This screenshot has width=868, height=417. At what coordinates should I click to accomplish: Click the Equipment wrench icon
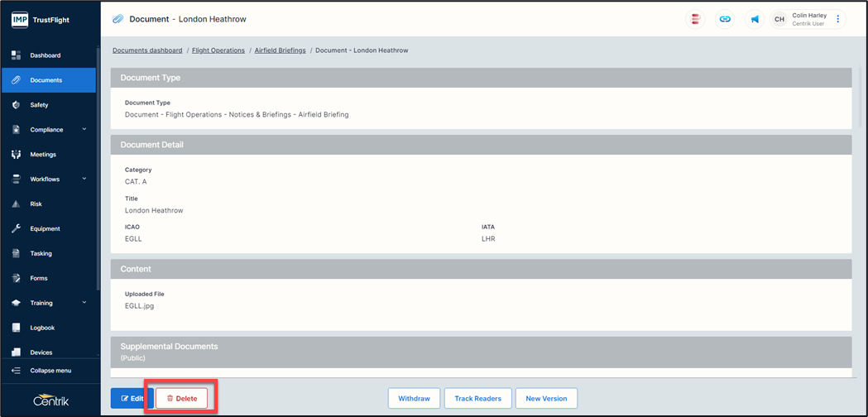coord(16,228)
